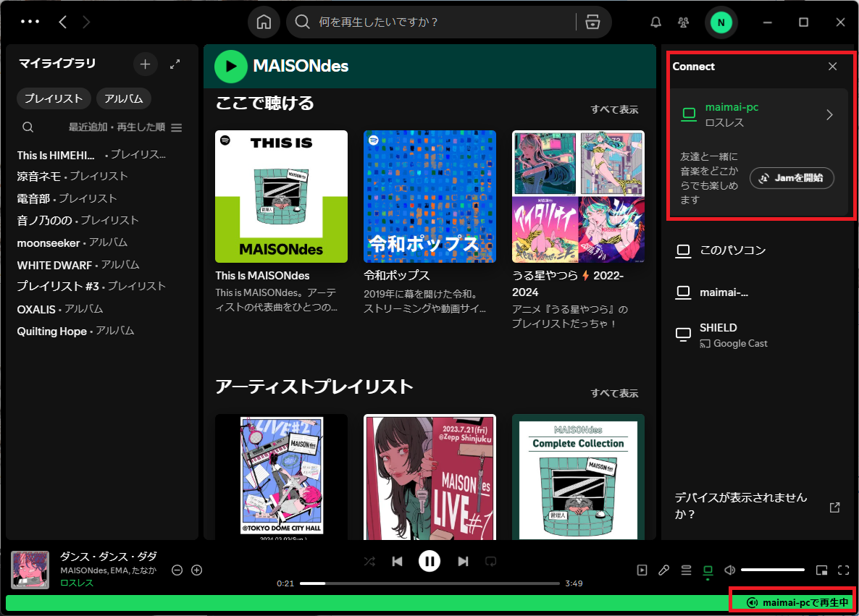Filter library by プレイリスト
The width and height of the screenshot is (859, 616).
coord(53,98)
